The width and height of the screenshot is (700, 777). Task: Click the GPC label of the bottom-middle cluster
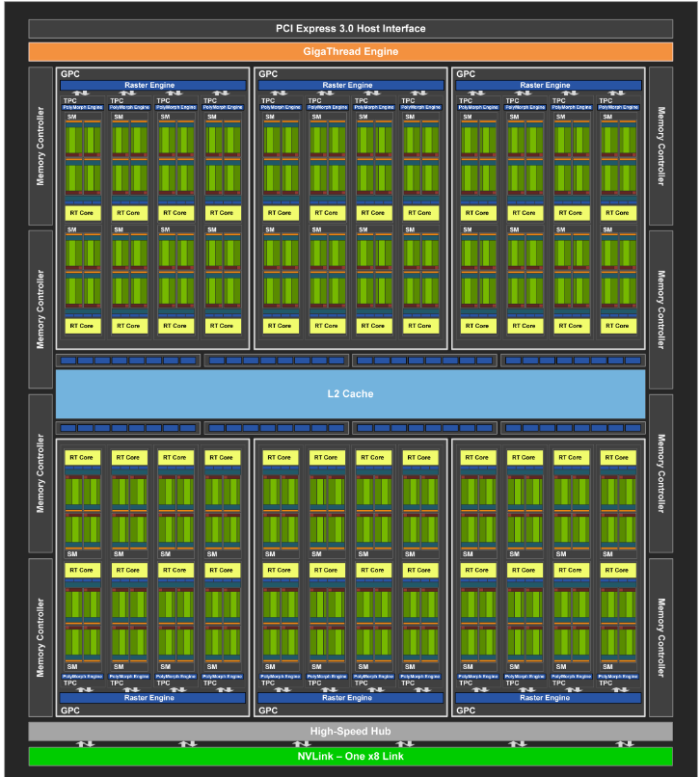tap(267, 710)
